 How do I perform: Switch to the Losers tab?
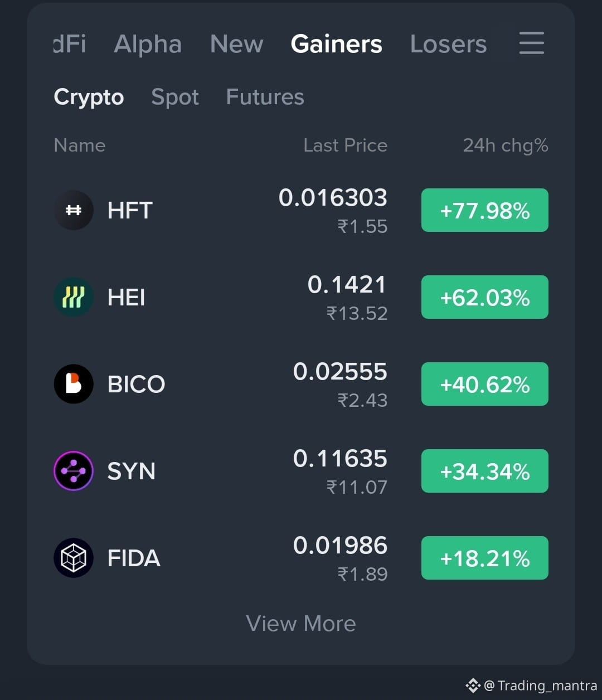448,44
